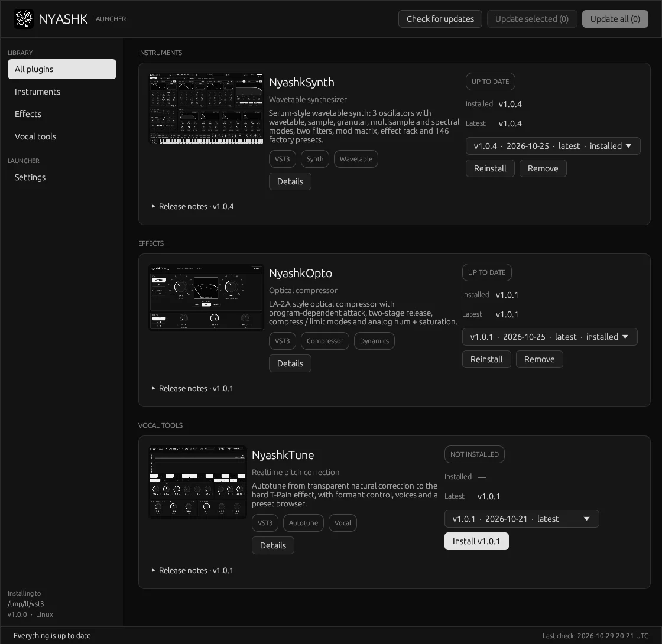Click the NyashkSynth screenshot thumbnail

(x=206, y=109)
